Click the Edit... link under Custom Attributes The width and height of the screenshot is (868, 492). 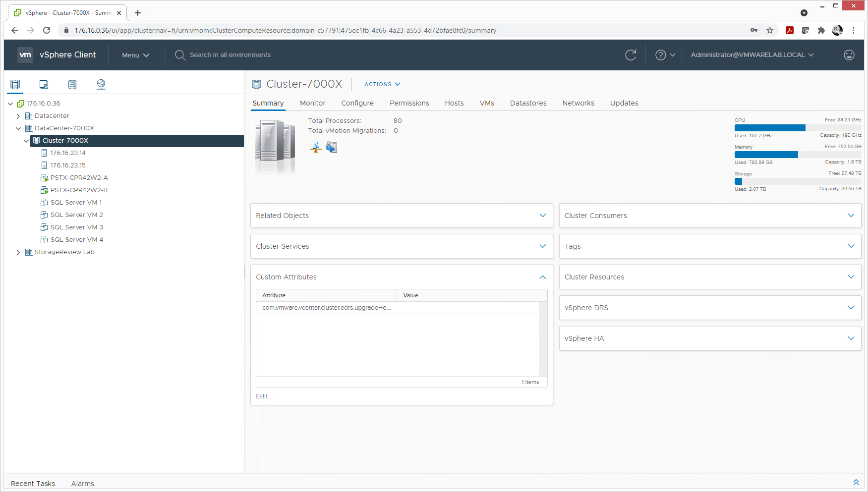point(264,396)
